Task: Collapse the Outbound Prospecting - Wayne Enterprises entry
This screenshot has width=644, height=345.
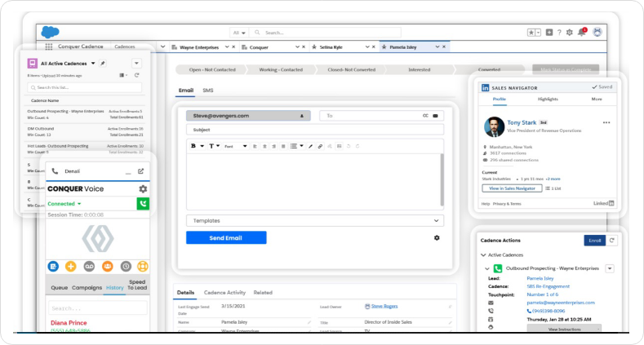Action: point(487,268)
